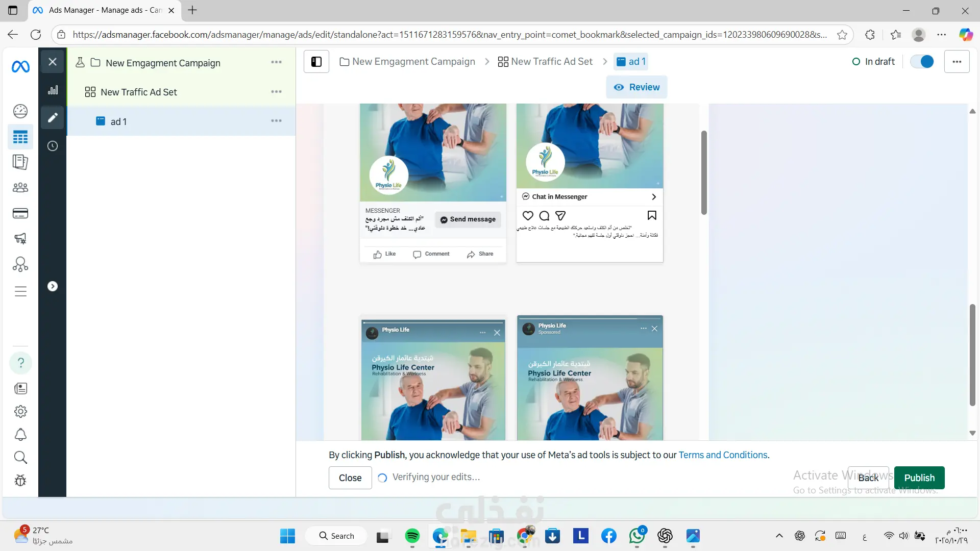Click the ad preview pane scrollbar
This screenshot has height=551, width=980.
(x=704, y=172)
